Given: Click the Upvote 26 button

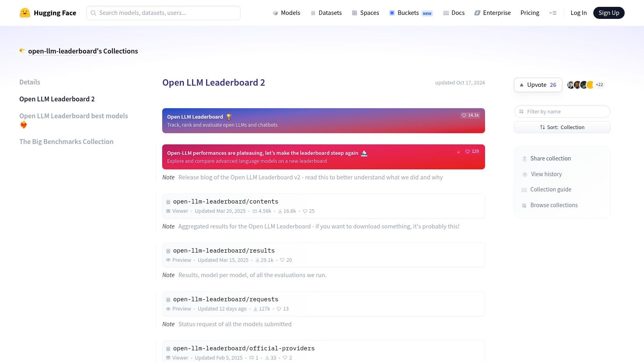Looking at the screenshot, I should pos(538,85).
